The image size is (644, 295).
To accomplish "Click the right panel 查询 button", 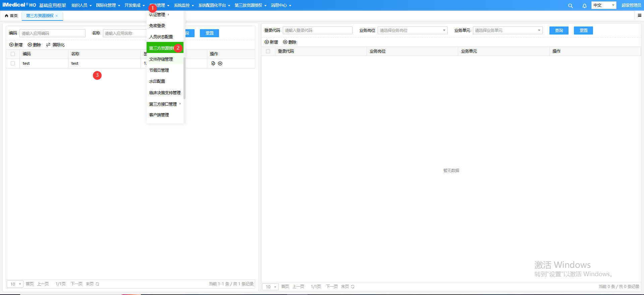I will (x=559, y=31).
